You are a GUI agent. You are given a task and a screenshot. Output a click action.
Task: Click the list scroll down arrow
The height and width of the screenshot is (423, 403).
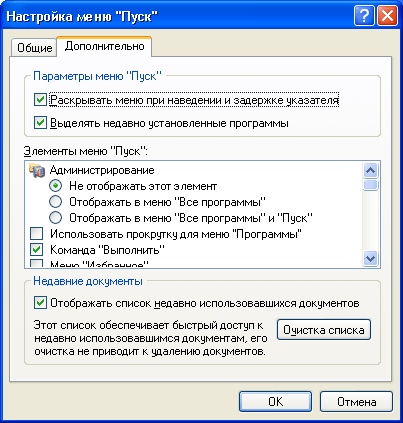click(371, 258)
